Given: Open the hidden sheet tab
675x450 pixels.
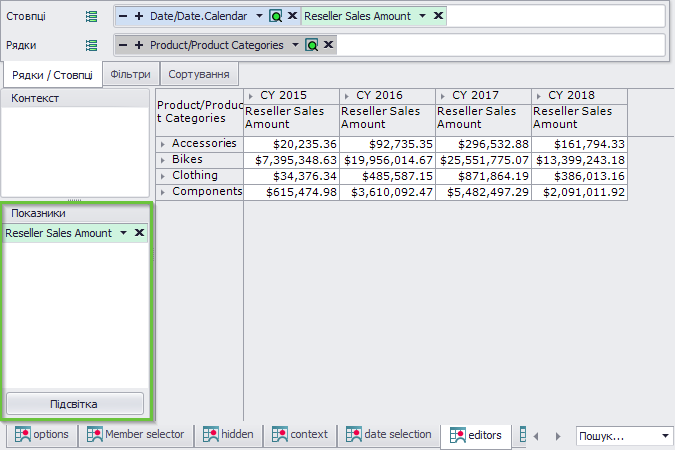Looking at the screenshot, I should pyautogui.click(x=228, y=434).
